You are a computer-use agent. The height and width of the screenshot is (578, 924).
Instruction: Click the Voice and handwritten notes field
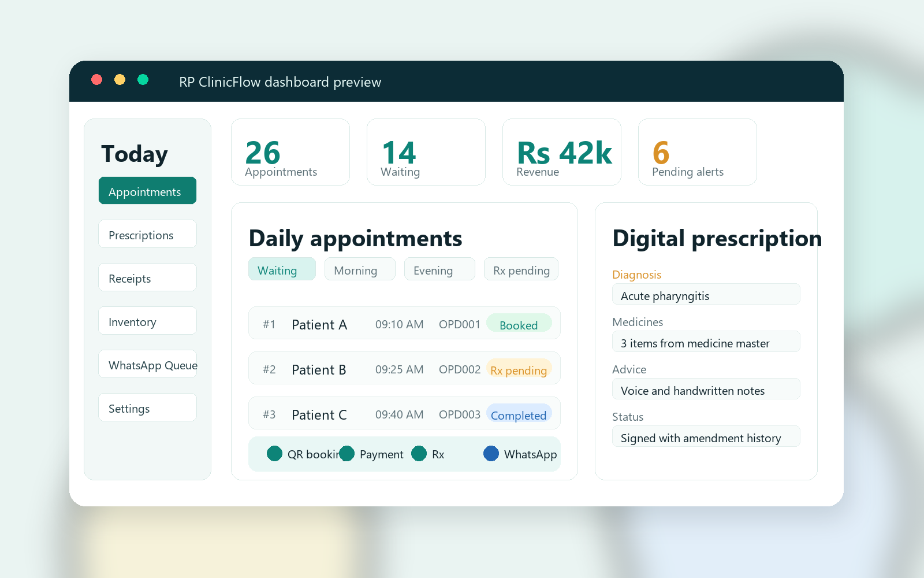coord(706,389)
